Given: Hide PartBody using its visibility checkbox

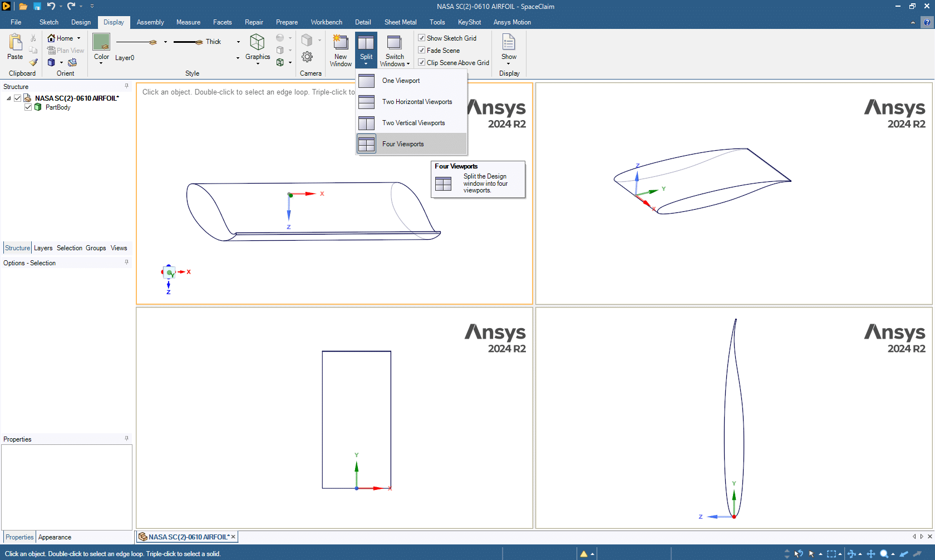Looking at the screenshot, I should tap(28, 107).
